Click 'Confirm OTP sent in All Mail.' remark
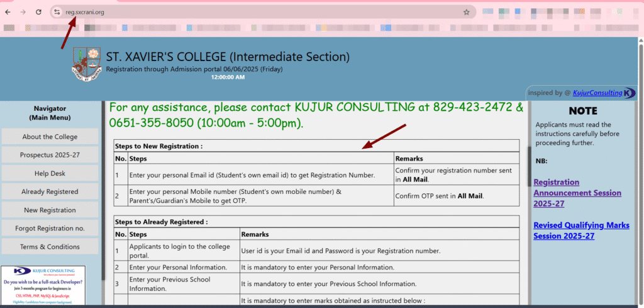The height and width of the screenshot is (308, 644). point(440,196)
